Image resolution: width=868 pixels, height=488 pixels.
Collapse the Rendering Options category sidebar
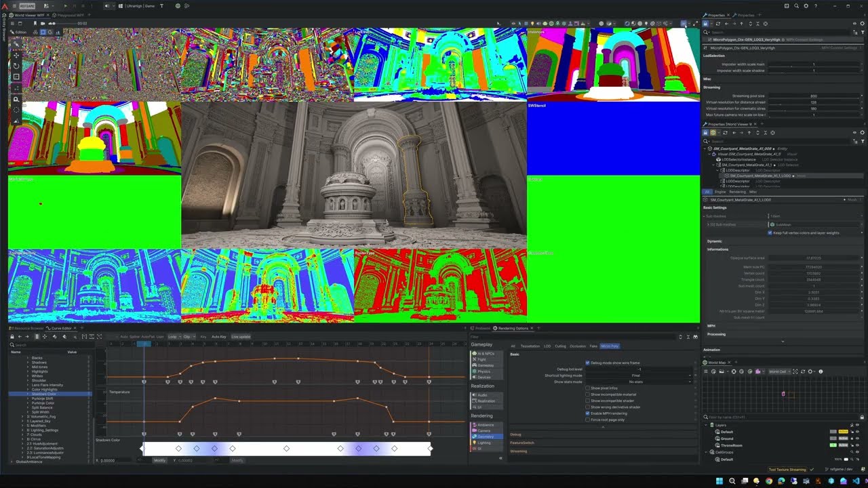pos(500,458)
